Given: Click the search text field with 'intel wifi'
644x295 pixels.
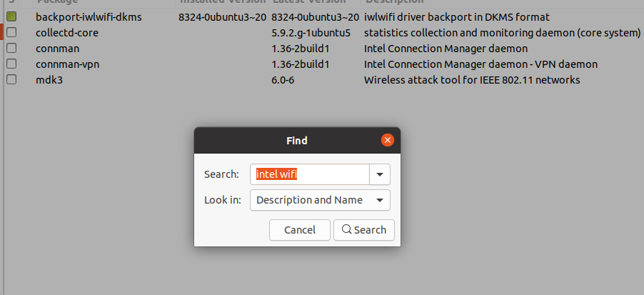Looking at the screenshot, I should pos(310,174).
